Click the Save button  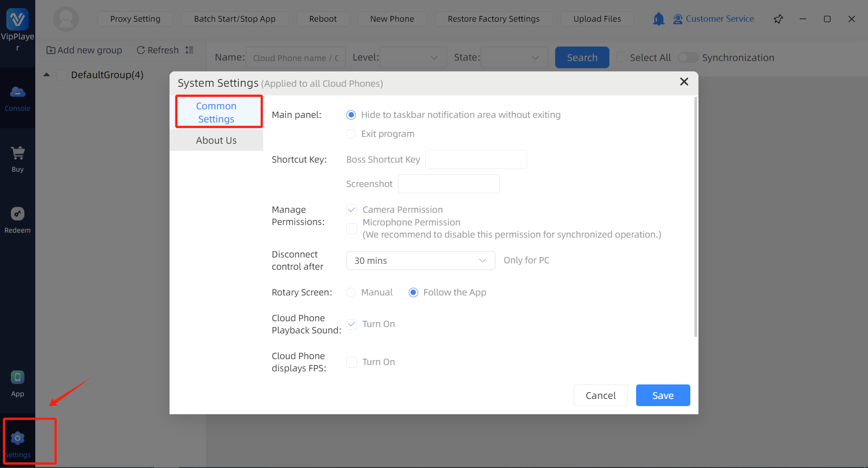(x=663, y=395)
